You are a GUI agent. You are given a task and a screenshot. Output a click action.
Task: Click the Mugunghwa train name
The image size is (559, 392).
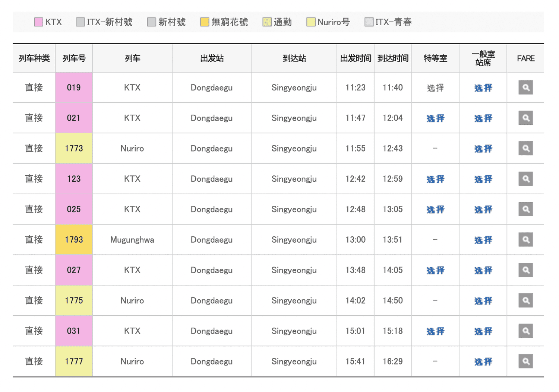point(132,240)
